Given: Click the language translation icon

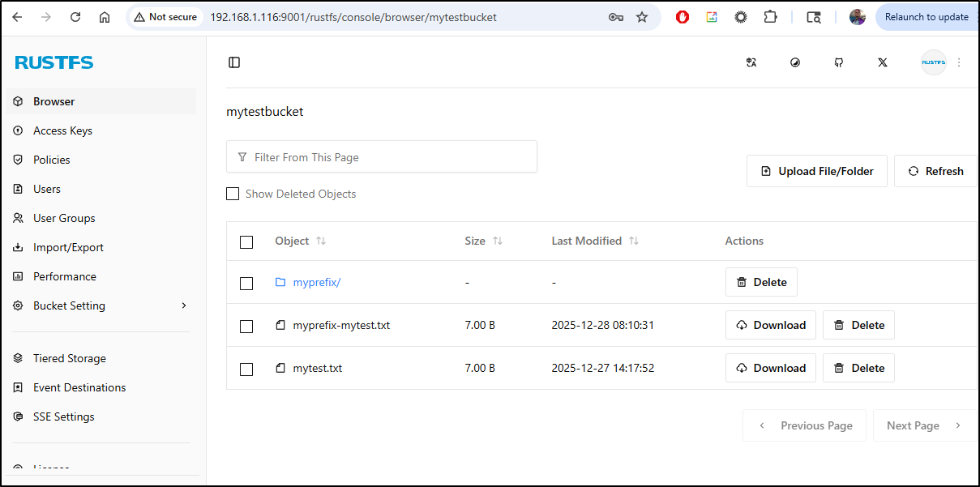Looking at the screenshot, I should coord(751,62).
